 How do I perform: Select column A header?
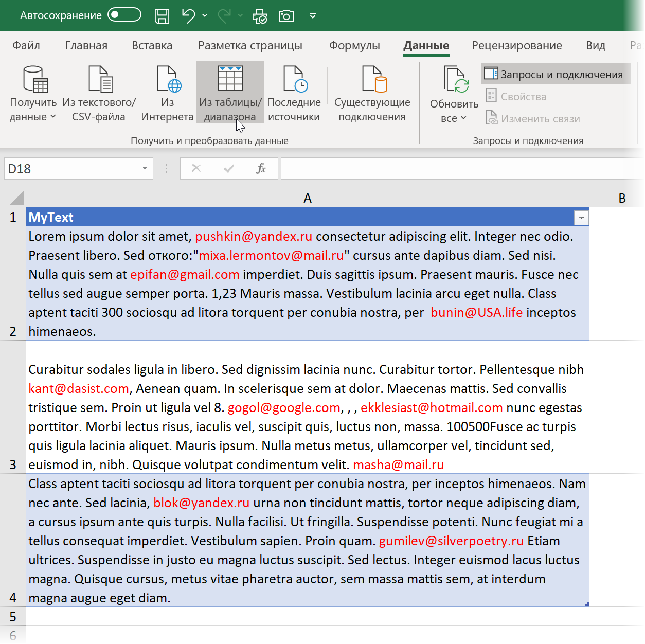pyautogui.click(x=308, y=198)
